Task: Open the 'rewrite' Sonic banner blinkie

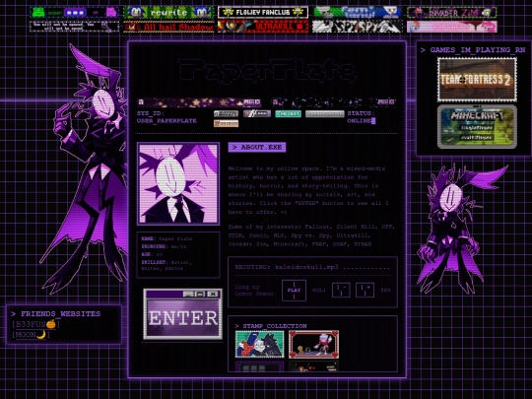Action: coord(168,13)
